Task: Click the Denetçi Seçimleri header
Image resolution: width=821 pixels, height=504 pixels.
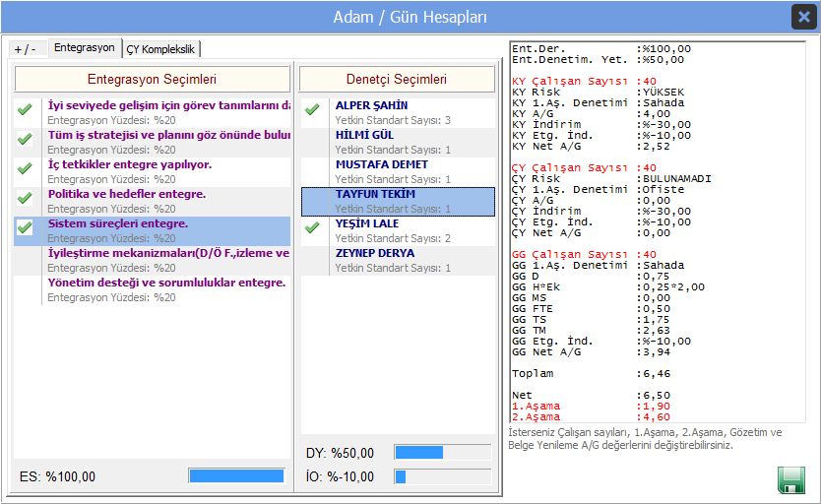Action: click(397, 79)
